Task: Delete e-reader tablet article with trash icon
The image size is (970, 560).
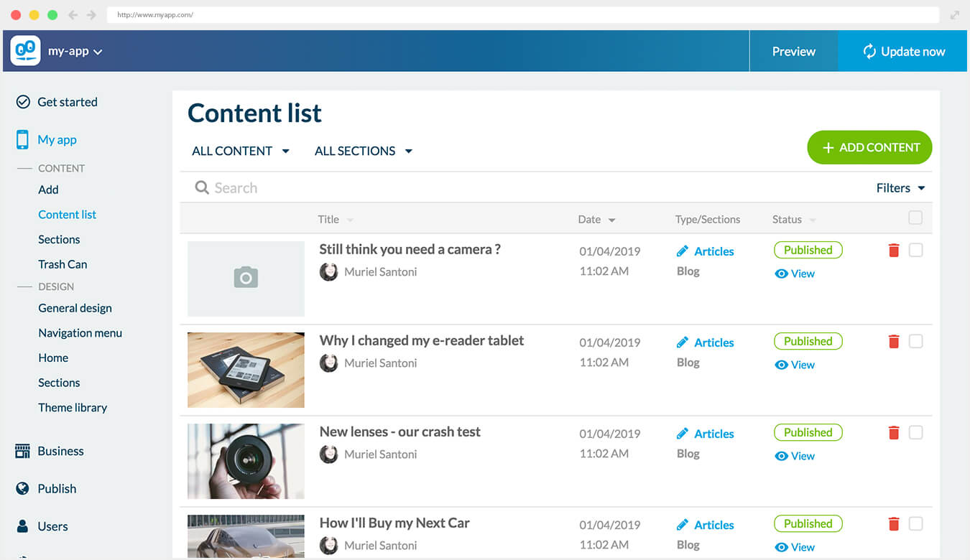Action: coord(894,341)
